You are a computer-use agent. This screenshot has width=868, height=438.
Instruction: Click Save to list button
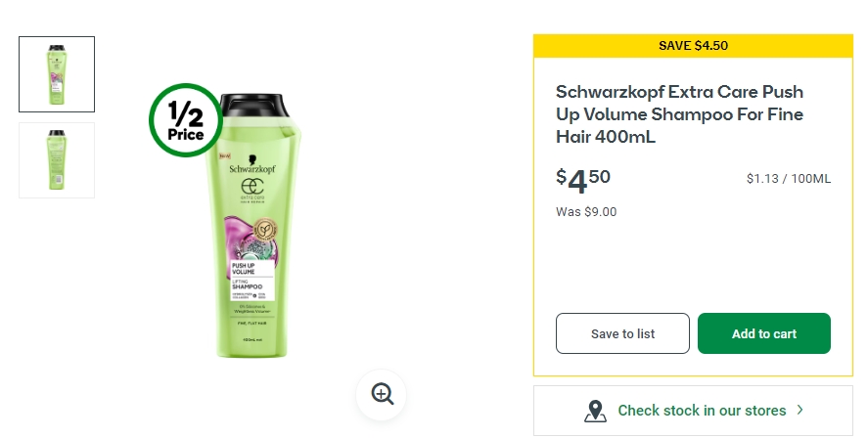pyautogui.click(x=622, y=333)
